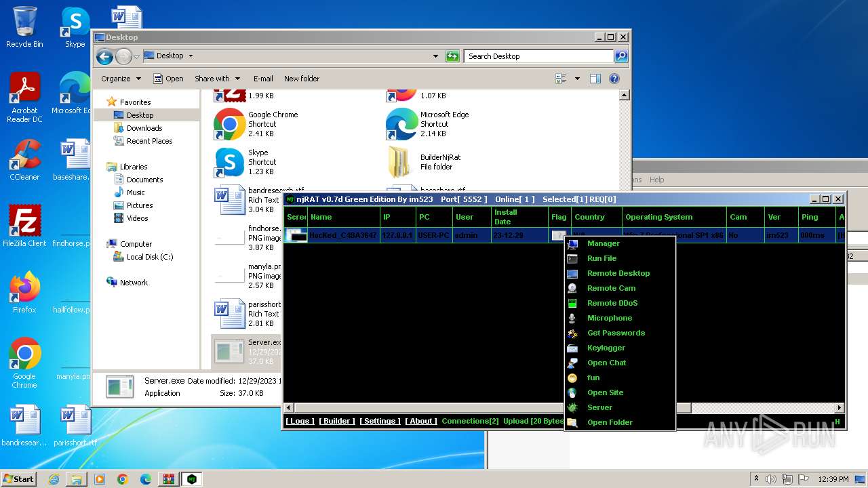This screenshot has width=868, height=488.
Task: Choose Get Passwords from context menu
Action: tap(616, 333)
